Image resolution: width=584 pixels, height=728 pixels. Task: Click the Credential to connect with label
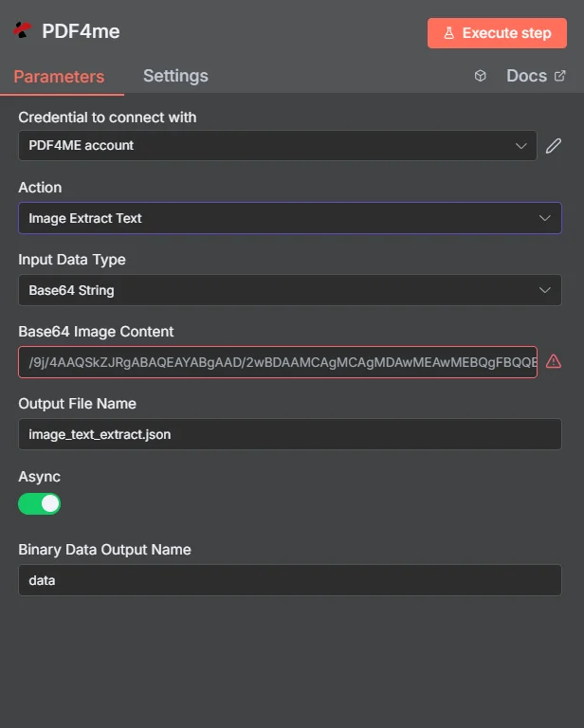[107, 118]
